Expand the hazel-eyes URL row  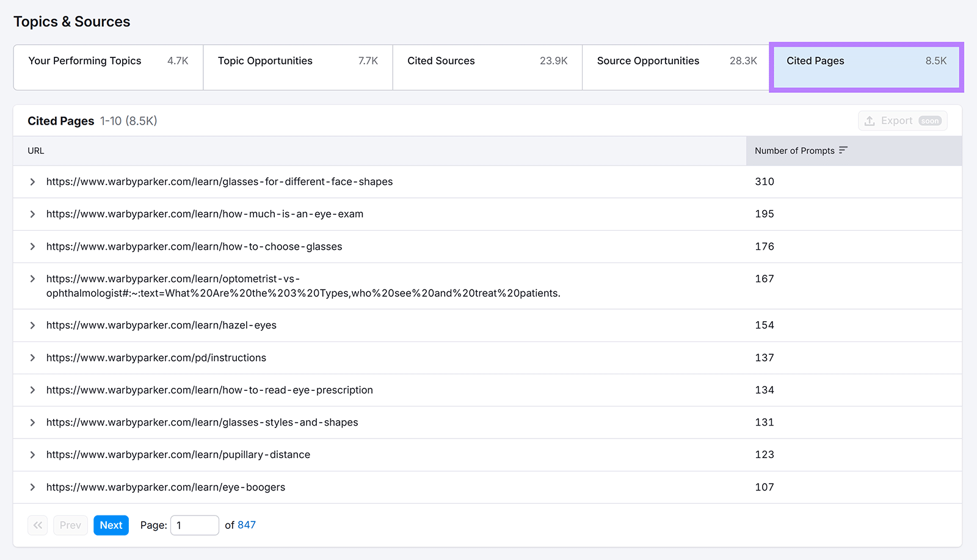pos(32,325)
